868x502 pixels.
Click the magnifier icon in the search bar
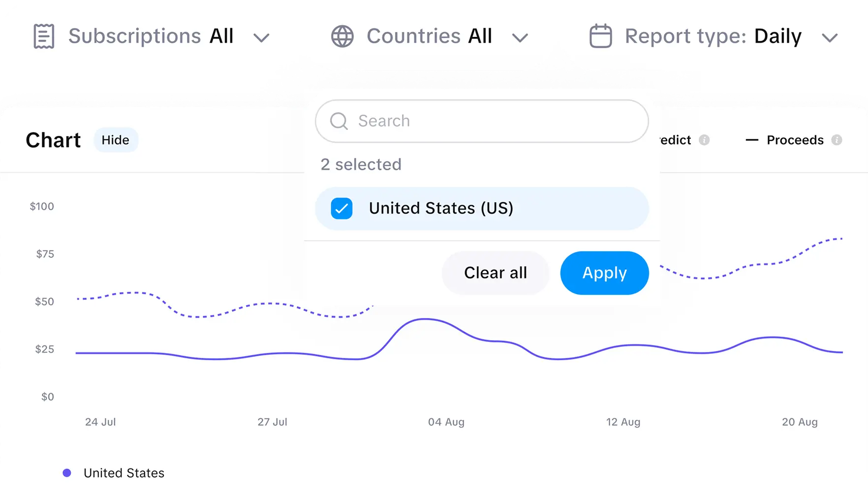[339, 121]
